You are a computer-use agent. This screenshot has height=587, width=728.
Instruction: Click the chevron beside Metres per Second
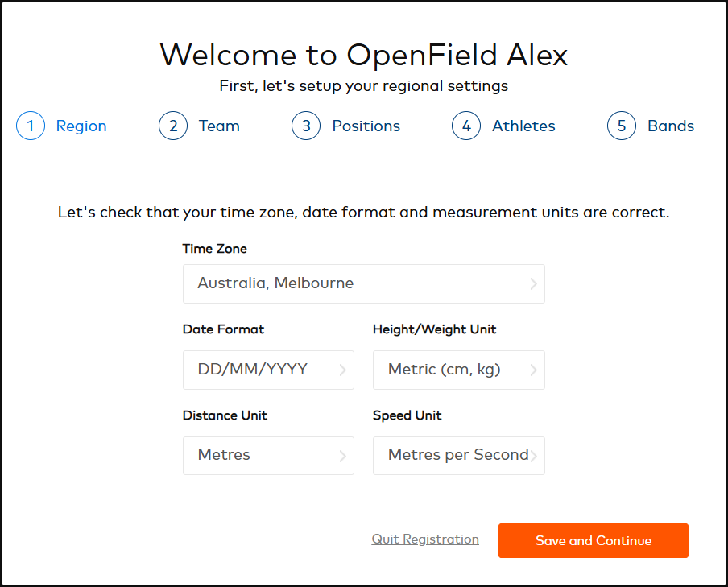(534, 456)
